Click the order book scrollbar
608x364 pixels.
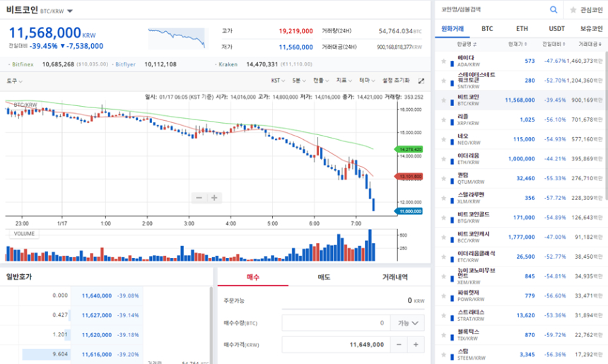click(211, 325)
